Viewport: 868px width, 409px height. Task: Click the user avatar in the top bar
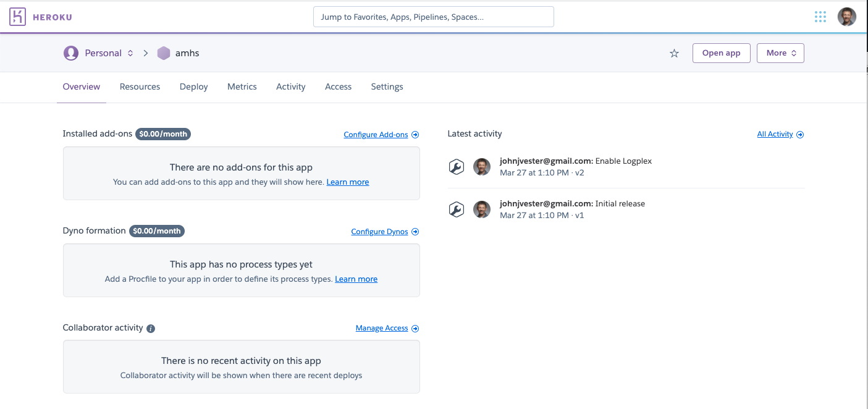tap(846, 17)
